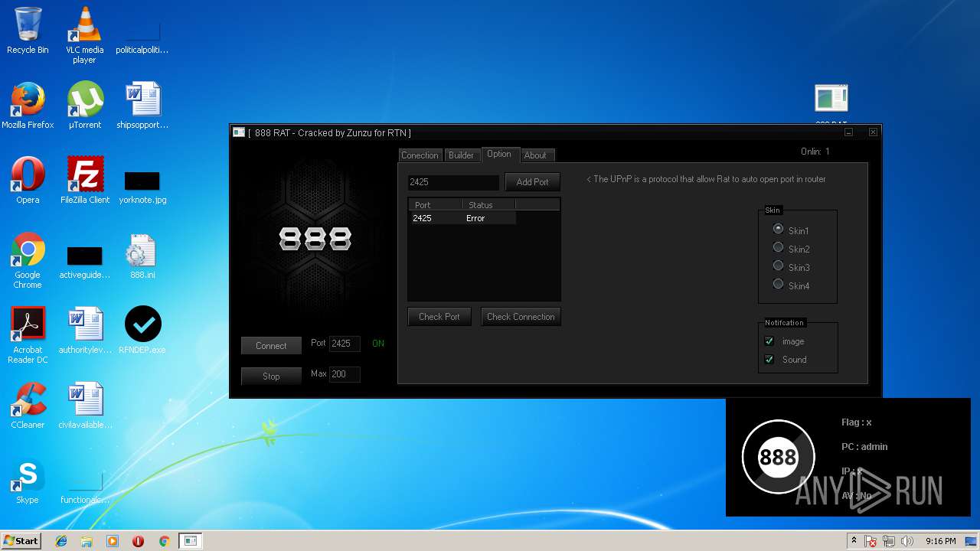Click the Check Port button
The height and width of the screenshot is (551, 980).
[439, 317]
